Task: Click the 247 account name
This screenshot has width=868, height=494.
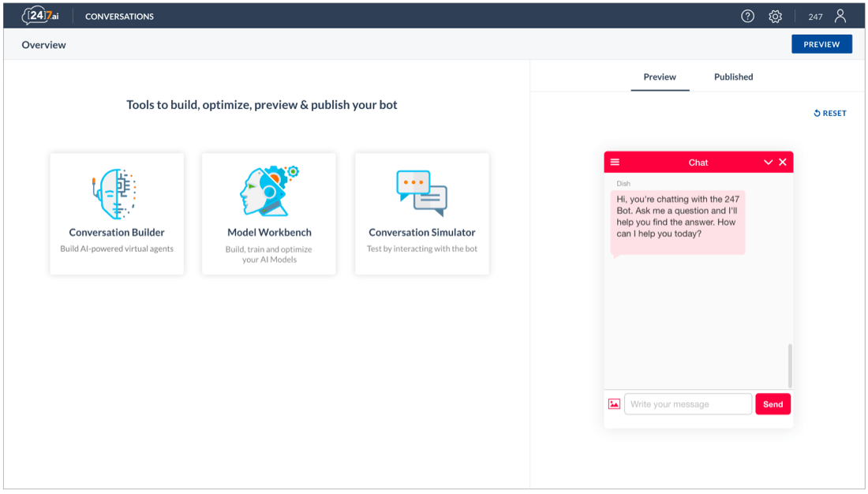Action: point(815,17)
